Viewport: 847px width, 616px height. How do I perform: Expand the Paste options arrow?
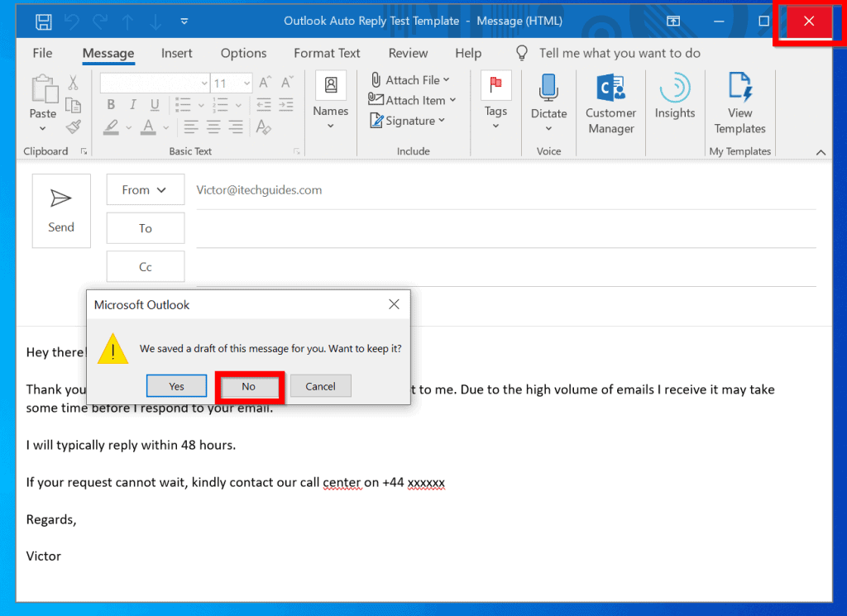click(x=43, y=128)
